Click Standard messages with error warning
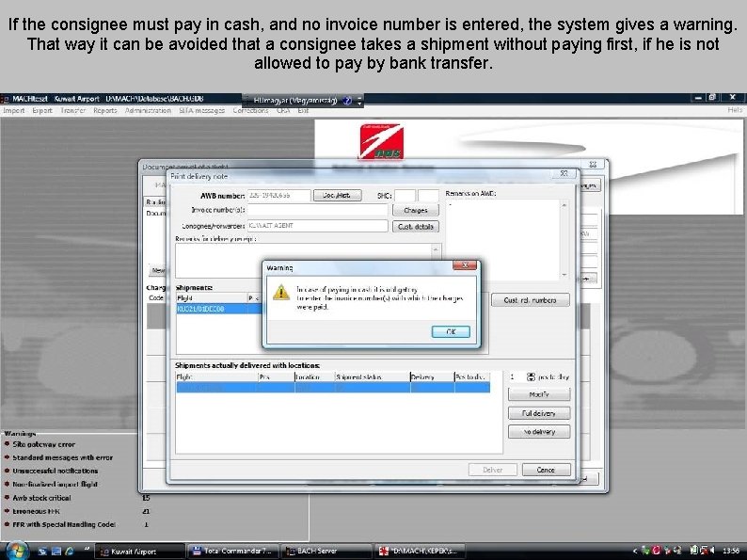747x560 pixels. coord(62,457)
